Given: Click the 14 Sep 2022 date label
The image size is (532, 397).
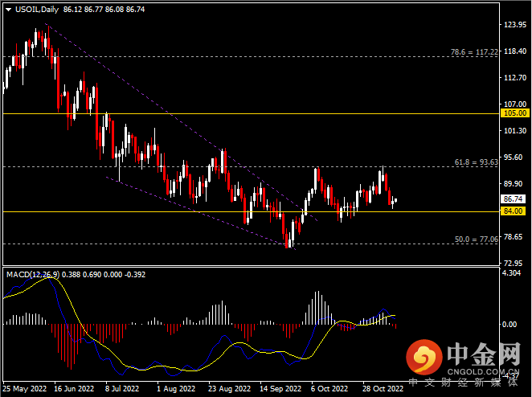Looking at the screenshot, I should tap(280, 388).
